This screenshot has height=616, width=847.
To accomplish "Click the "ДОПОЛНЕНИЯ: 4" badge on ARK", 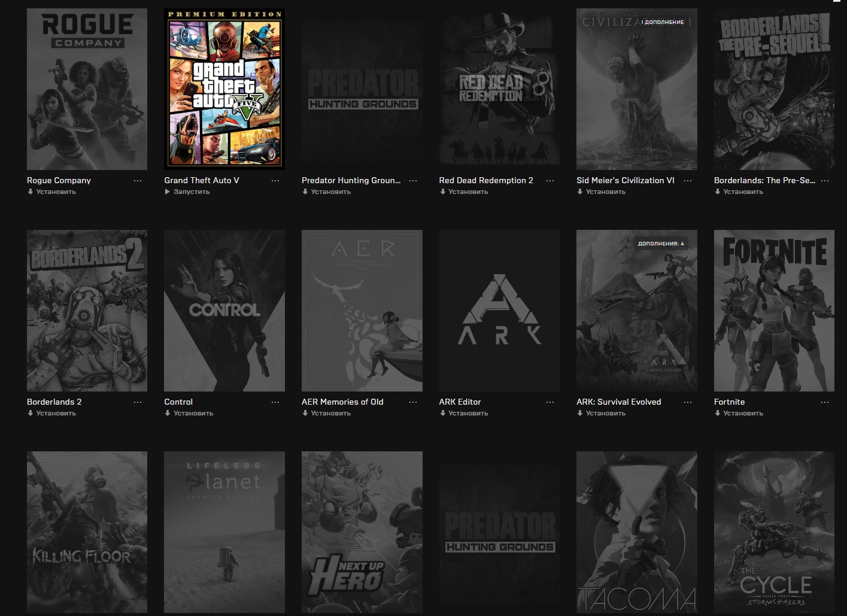I will (x=661, y=244).
